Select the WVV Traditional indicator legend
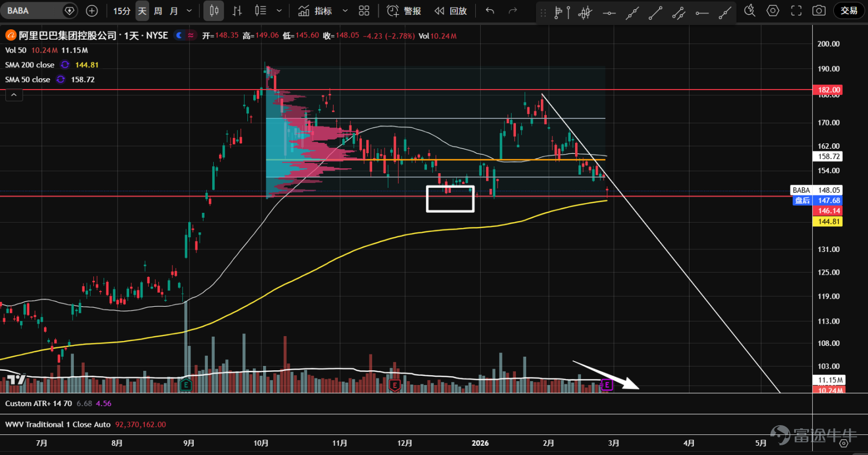The image size is (868, 455). pyautogui.click(x=58, y=425)
